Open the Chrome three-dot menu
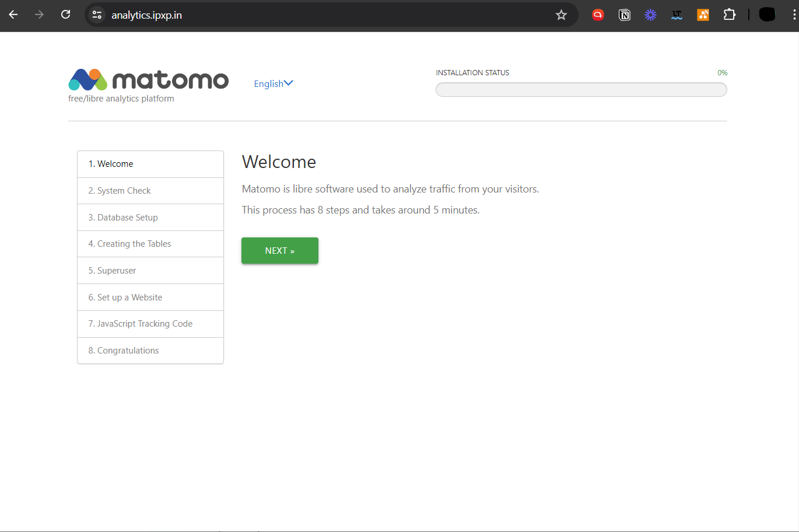 [794, 15]
